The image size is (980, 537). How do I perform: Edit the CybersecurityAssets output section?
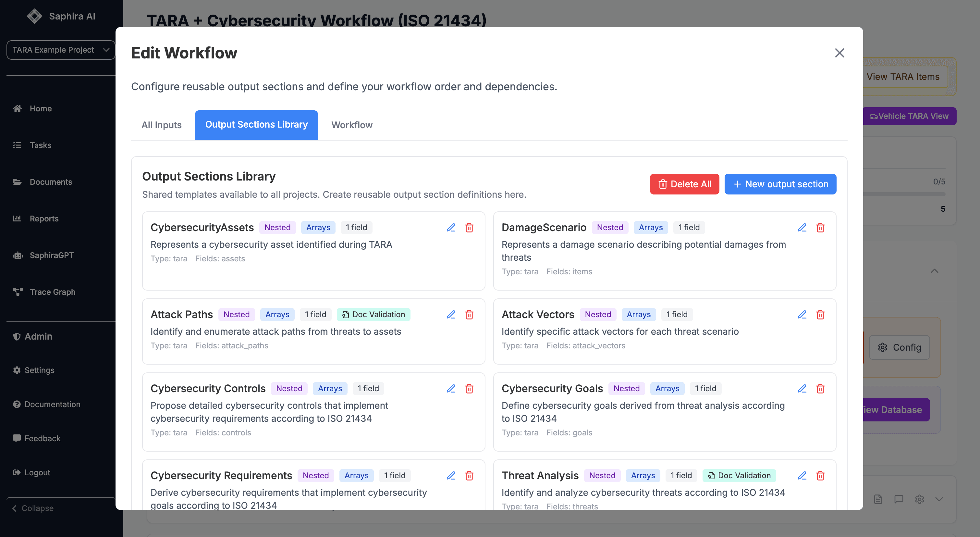tap(451, 227)
